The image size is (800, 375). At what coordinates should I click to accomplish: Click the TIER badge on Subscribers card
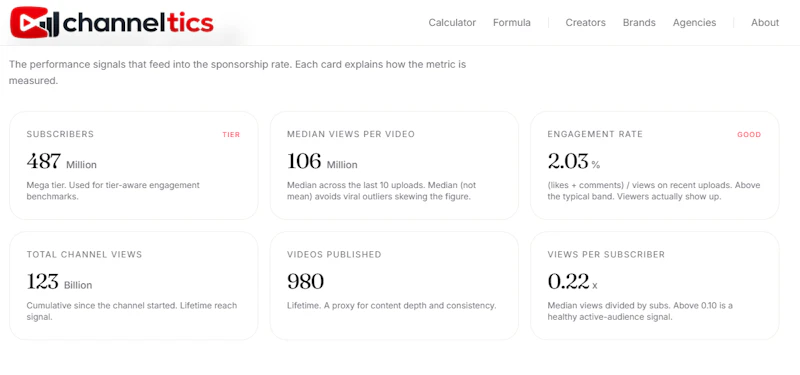coord(231,135)
